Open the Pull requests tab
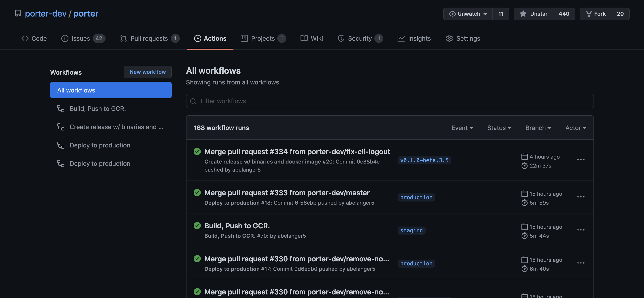Viewport: 644px width, 298px height. click(149, 38)
